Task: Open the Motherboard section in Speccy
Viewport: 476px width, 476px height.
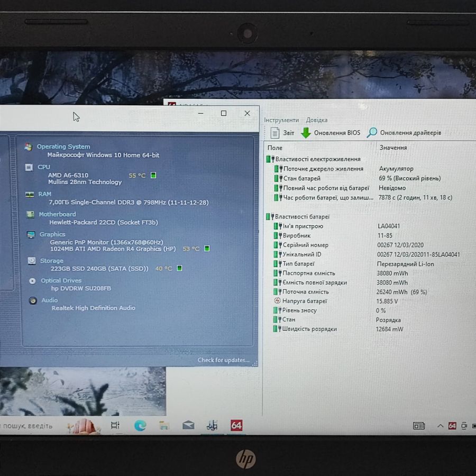Action: point(57,214)
